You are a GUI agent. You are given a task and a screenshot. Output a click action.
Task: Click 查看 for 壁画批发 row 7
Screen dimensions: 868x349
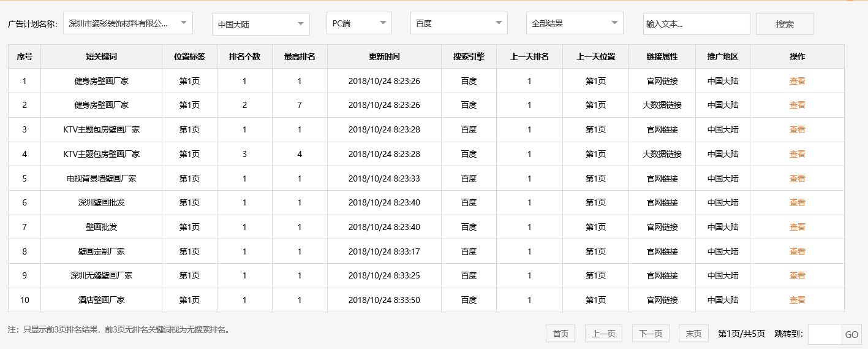click(x=797, y=227)
